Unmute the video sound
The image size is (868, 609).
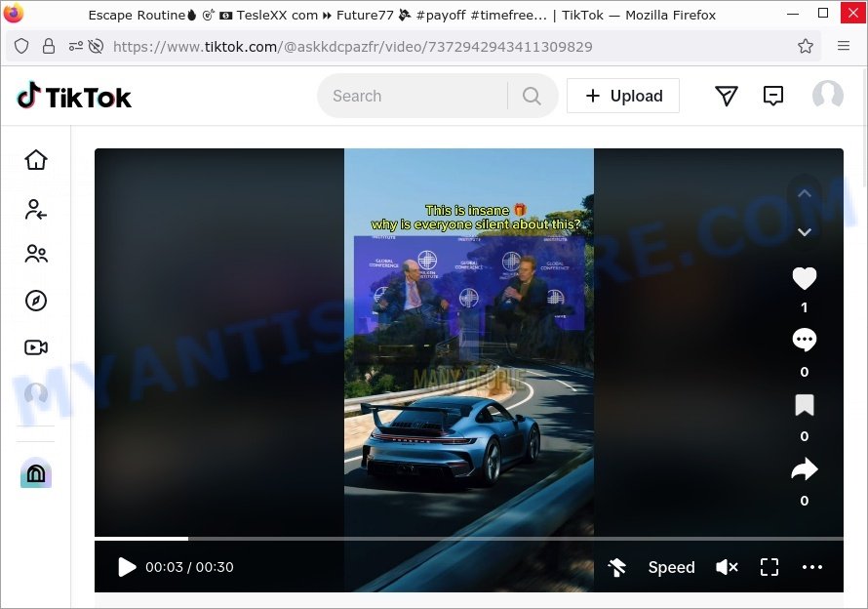(x=727, y=567)
